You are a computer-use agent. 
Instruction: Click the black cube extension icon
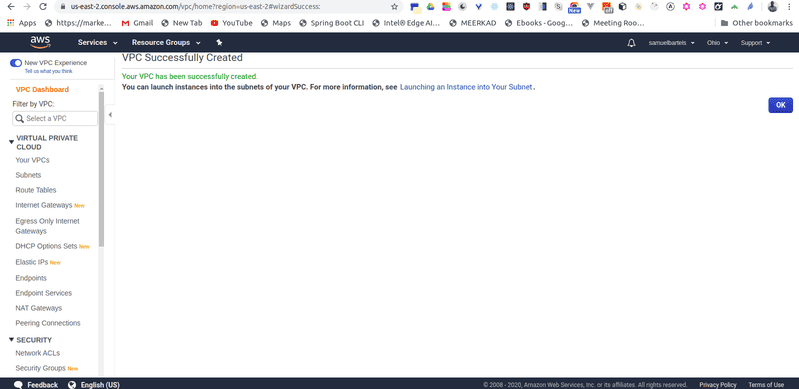point(622,7)
